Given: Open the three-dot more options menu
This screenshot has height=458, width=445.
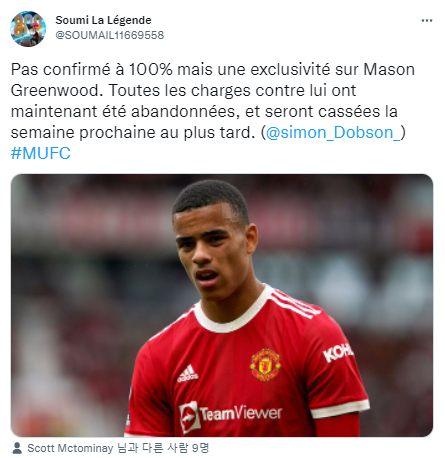Looking at the screenshot, I should pyautogui.click(x=427, y=21).
